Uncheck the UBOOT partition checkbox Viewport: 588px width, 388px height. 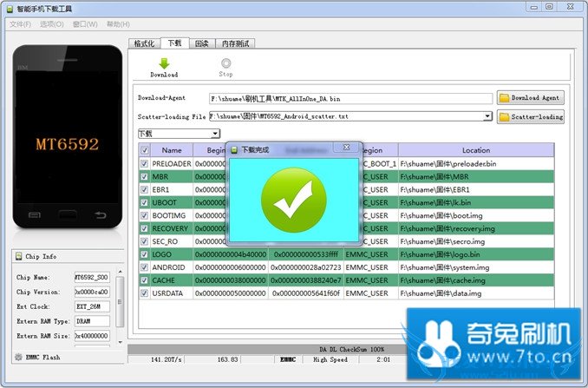click(144, 202)
